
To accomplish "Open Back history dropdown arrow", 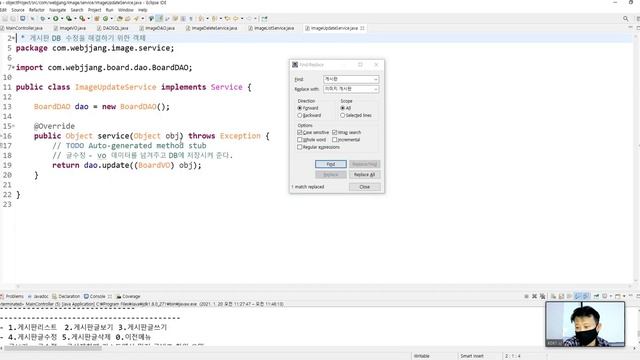I will click(242, 18).
